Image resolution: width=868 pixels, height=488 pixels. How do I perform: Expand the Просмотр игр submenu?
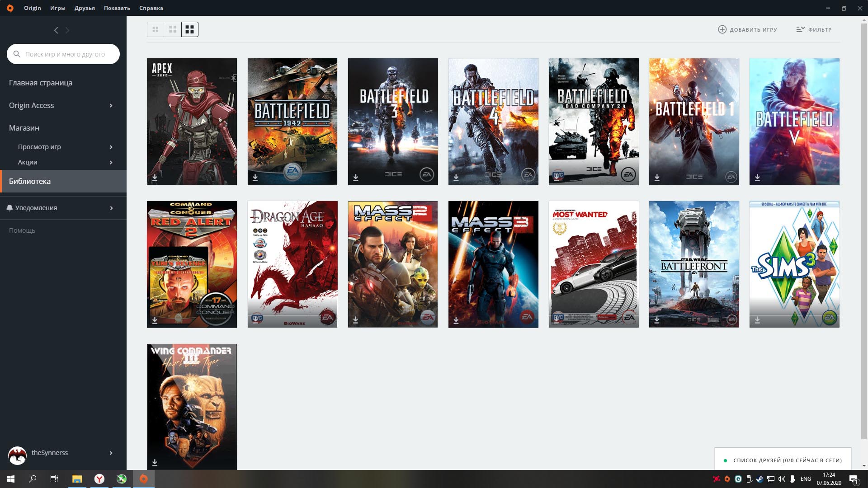(x=111, y=147)
